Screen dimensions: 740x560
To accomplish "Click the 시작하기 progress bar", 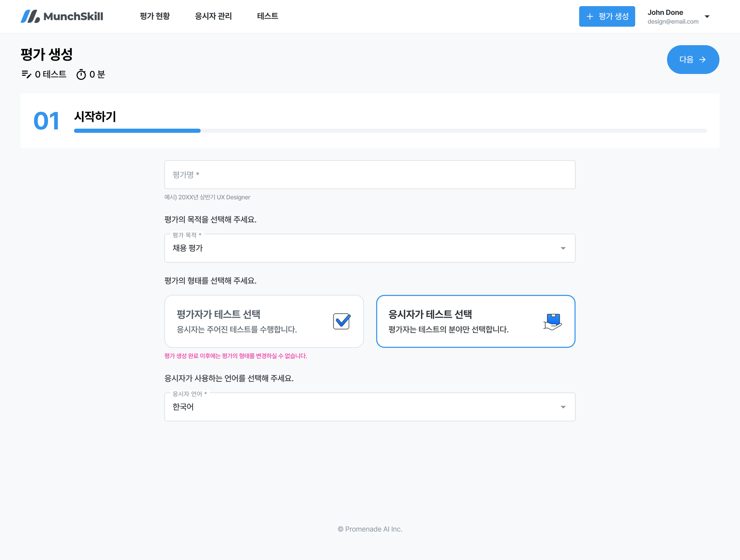I will pyautogui.click(x=390, y=131).
